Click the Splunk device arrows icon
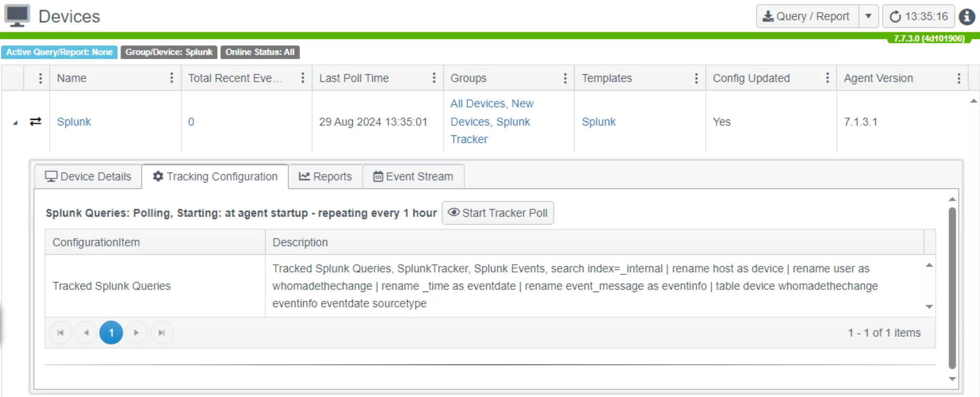Image resolution: width=980 pixels, height=397 pixels. click(35, 122)
